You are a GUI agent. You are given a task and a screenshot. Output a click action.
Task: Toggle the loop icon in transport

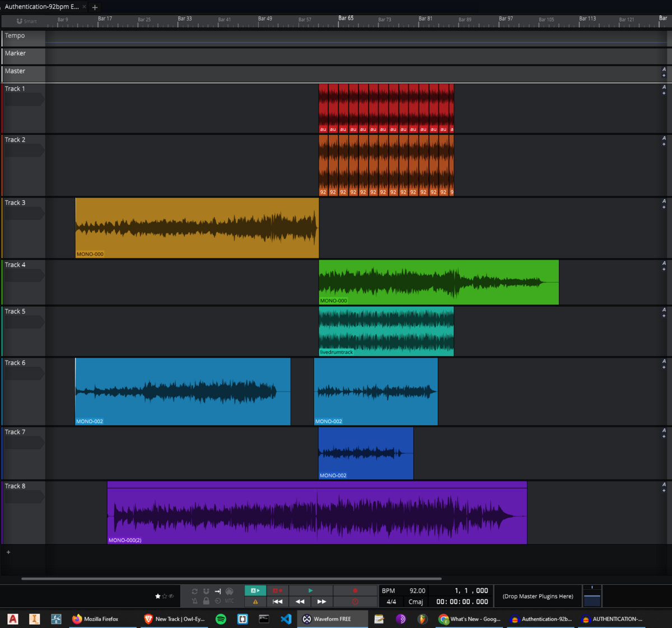194,591
